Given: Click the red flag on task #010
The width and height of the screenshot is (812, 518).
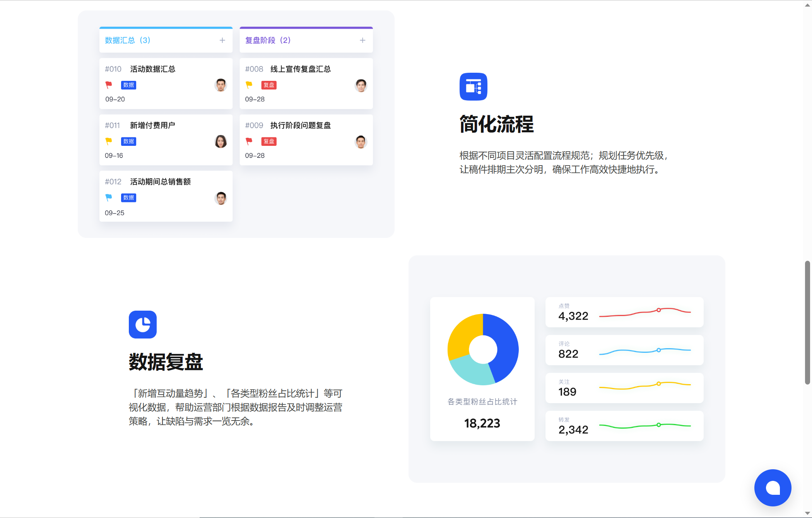Looking at the screenshot, I should [x=109, y=85].
